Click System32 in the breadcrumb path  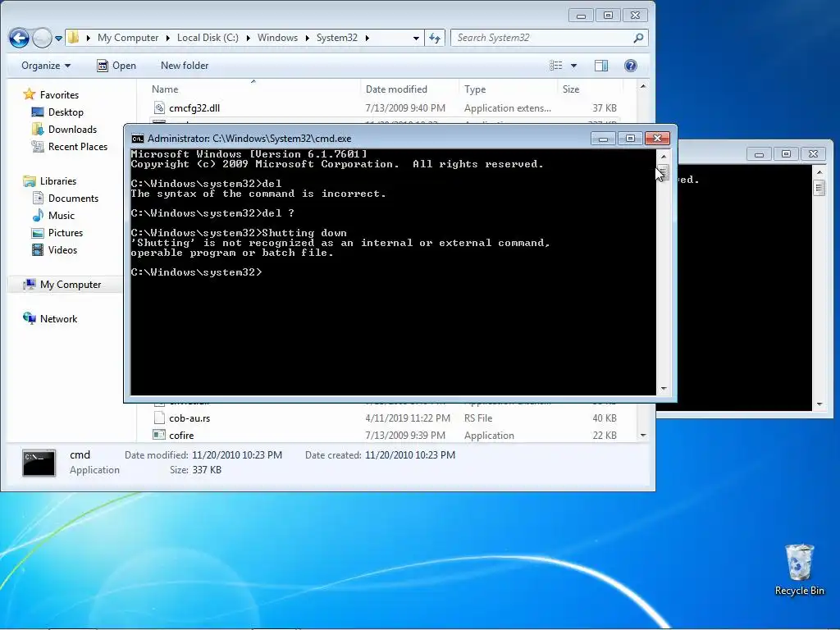click(x=337, y=38)
